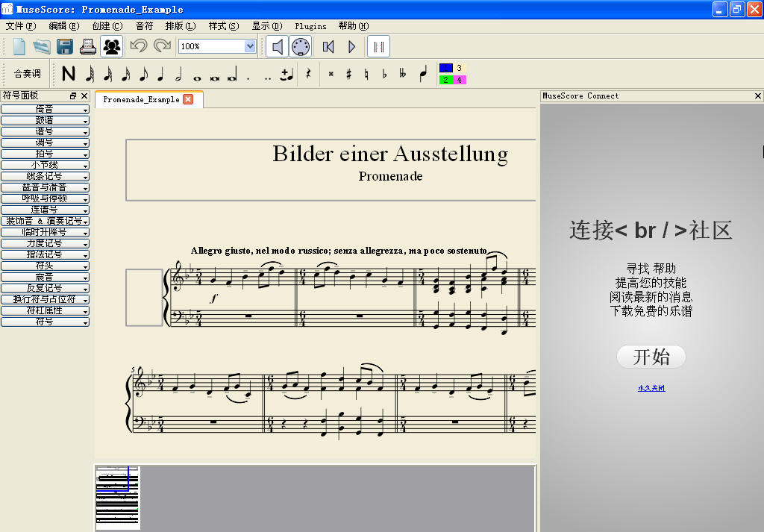Toggle MIDI input with the MIDI connector button
Screen dimensions: 764x532
point(301,47)
